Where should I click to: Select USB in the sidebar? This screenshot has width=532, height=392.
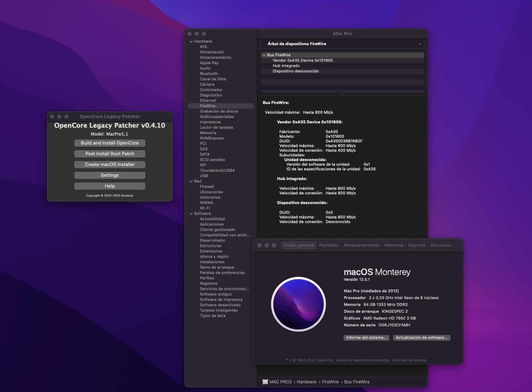coord(204,176)
